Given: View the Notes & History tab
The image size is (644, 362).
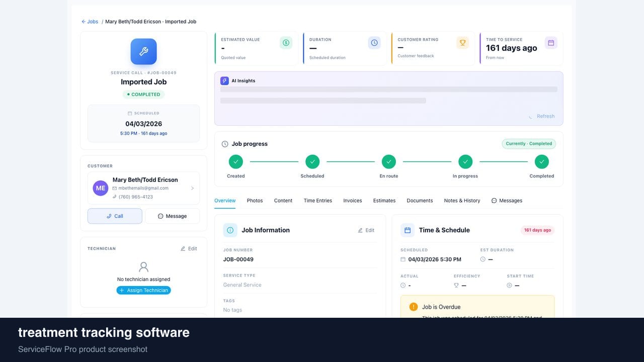Looking at the screenshot, I should (462, 201).
